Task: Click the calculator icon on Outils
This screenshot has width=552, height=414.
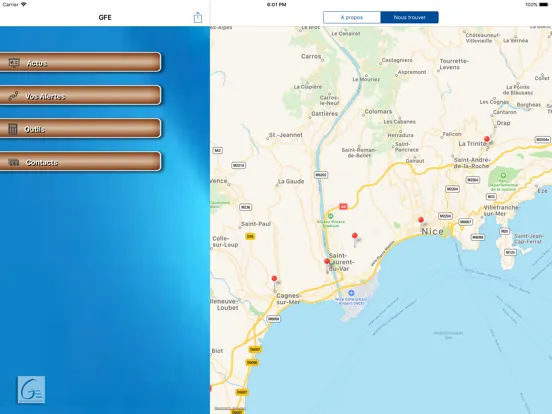Action: (x=13, y=129)
